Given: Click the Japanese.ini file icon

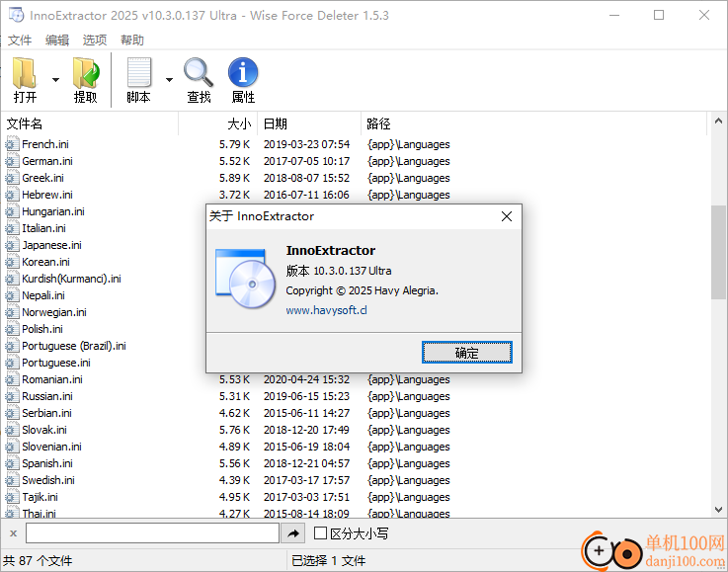Looking at the screenshot, I should pos(12,245).
